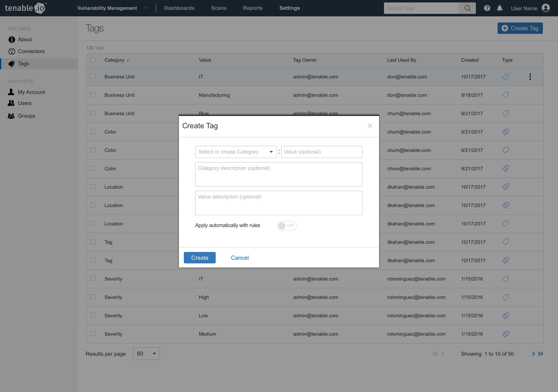
Task: Open the Select or create Category dropdown
Action: click(236, 152)
